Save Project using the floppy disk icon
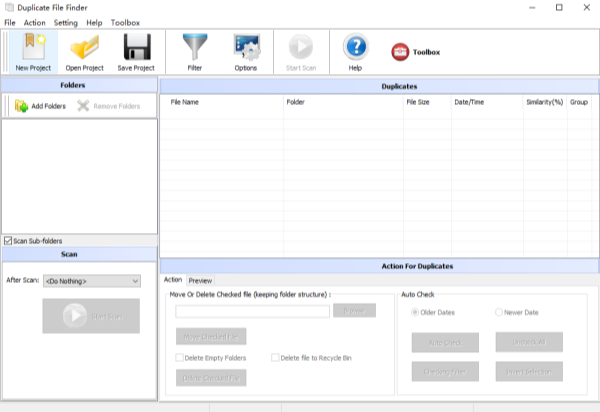Viewport: 600px width, 412px height. [x=136, y=52]
